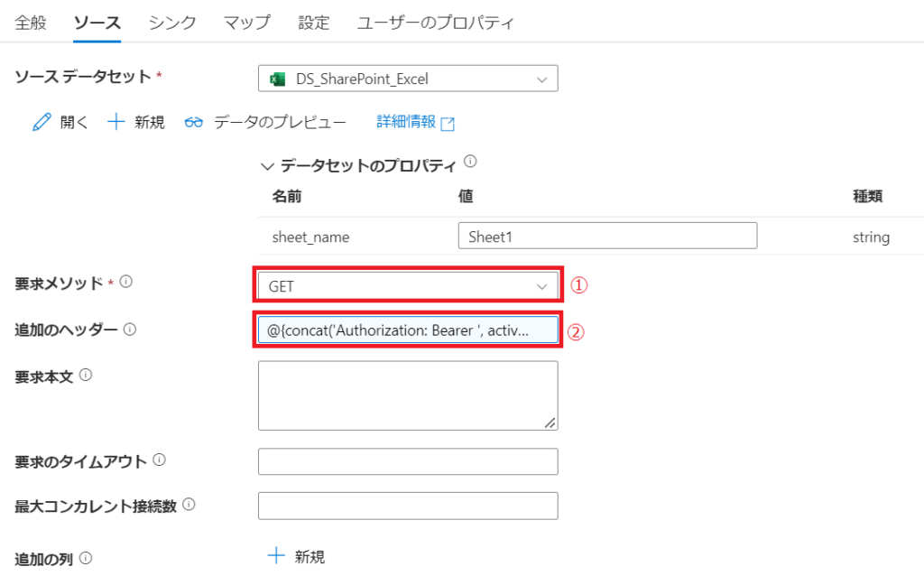This screenshot has width=924, height=576.
Task: Switch to the 全般 tab
Action: point(31,23)
